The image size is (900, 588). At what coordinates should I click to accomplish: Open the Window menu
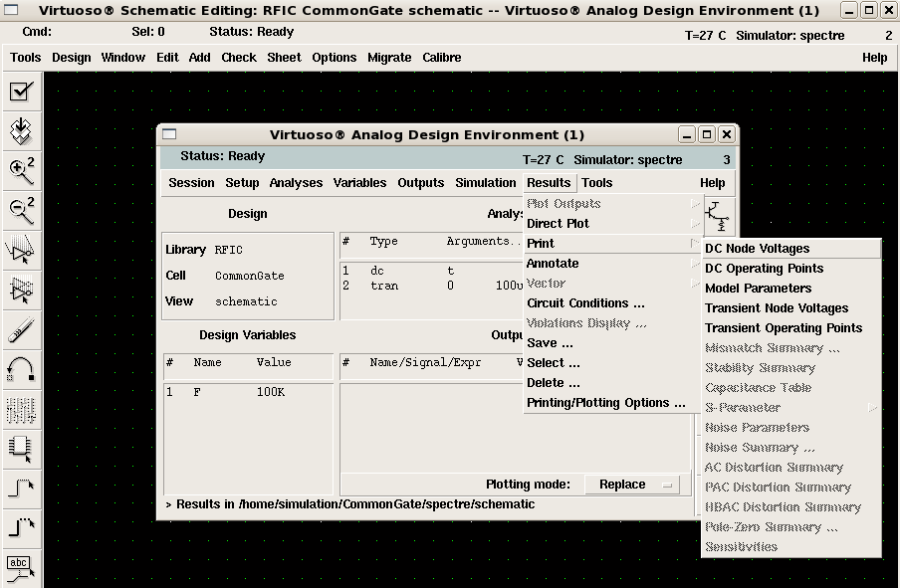click(122, 58)
